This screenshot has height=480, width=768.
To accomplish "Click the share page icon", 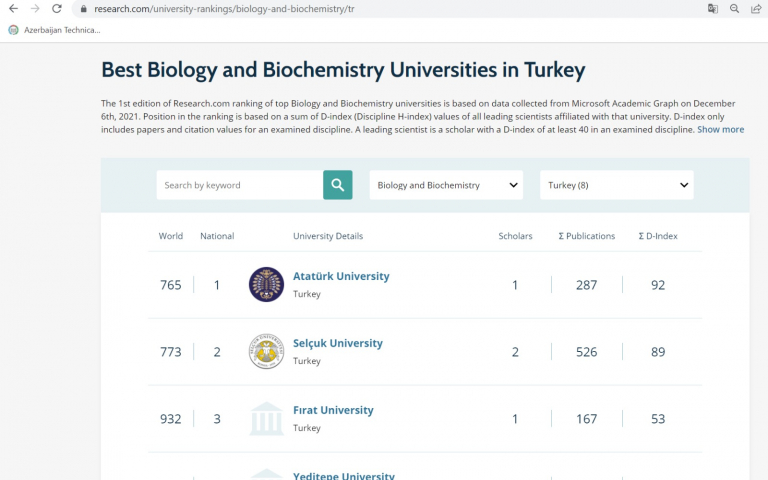I will [x=756, y=8].
